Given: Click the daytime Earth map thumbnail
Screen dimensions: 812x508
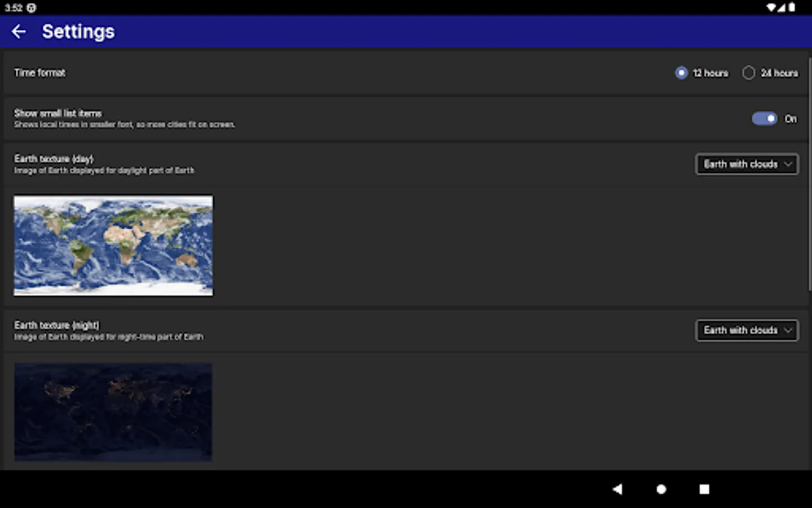Looking at the screenshot, I should (113, 246).
